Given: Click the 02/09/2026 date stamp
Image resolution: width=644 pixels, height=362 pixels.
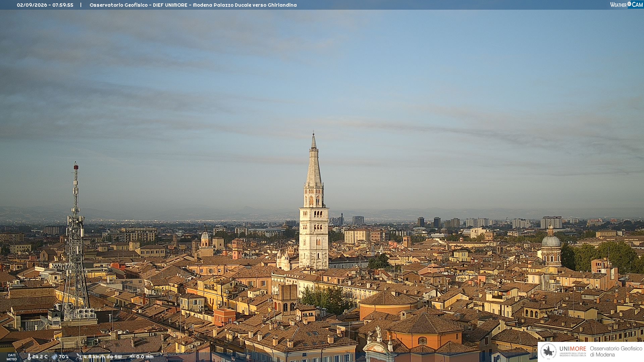Looking at the screenshot, I should [32, 5].
